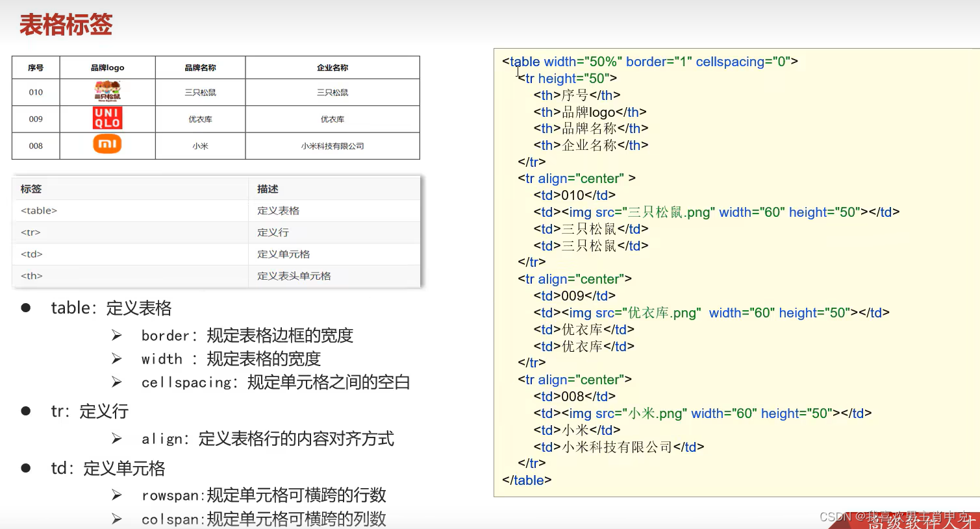
Task: Click 优衣库 in the 品牌名称 column
Action: coord(200,119)
